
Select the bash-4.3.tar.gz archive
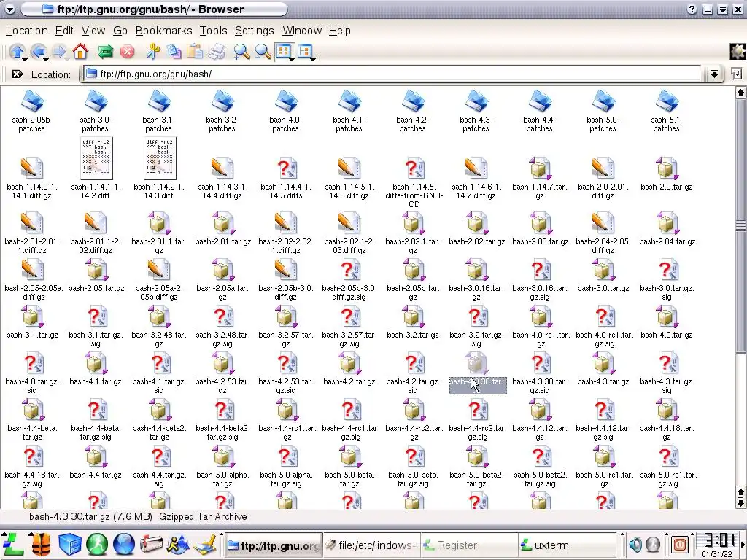603,369
